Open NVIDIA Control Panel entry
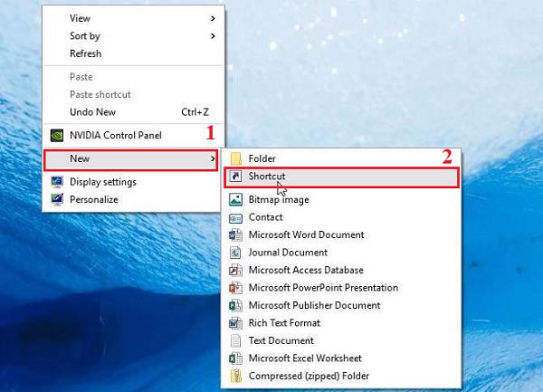The image size is (543, 392). (x=133, y=136)
